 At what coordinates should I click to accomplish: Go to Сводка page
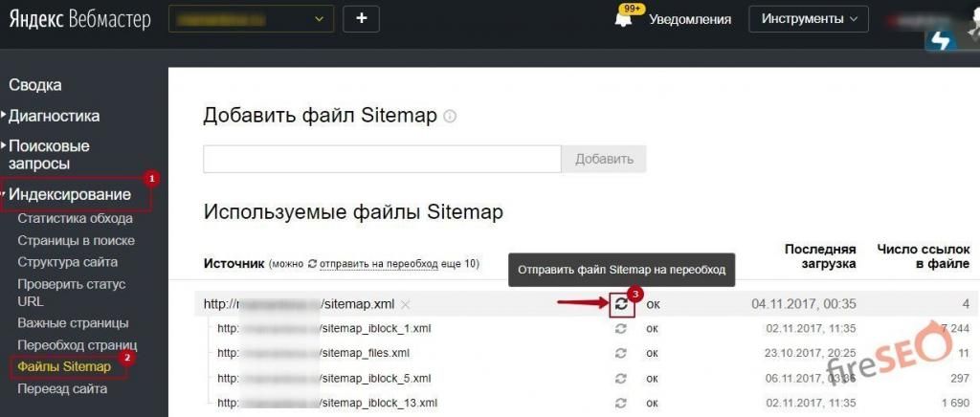pos(35,85)
